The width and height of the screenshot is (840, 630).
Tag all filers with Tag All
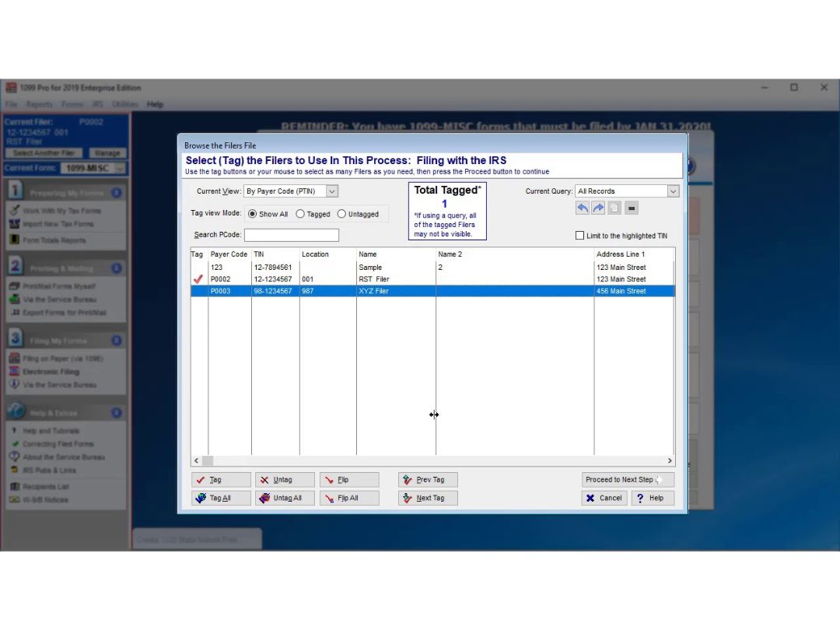click(221, 498)
